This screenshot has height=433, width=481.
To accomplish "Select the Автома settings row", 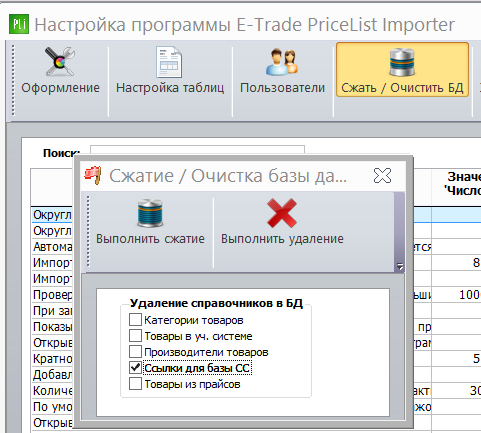I will point(52,247).
